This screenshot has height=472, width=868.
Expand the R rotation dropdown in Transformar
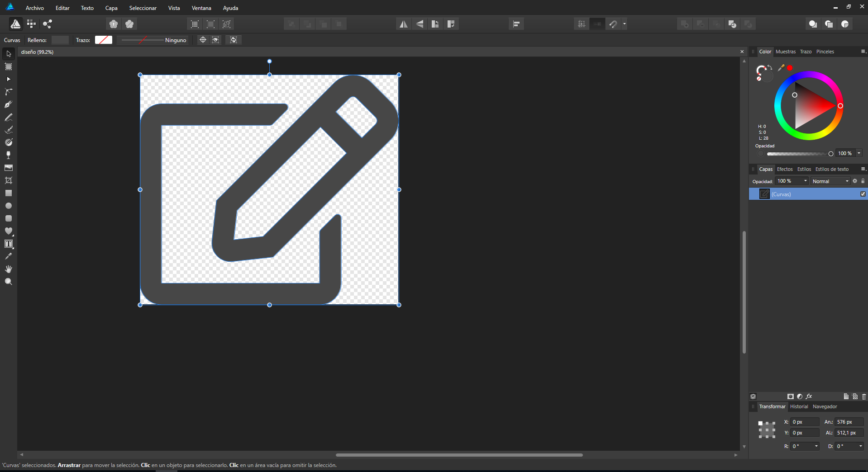tap(815, 446)
